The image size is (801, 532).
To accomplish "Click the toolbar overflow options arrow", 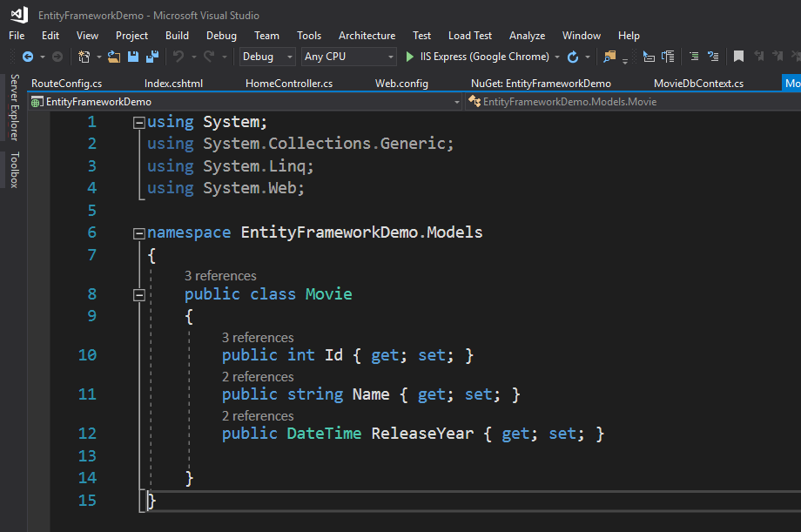I will [625, 61].
